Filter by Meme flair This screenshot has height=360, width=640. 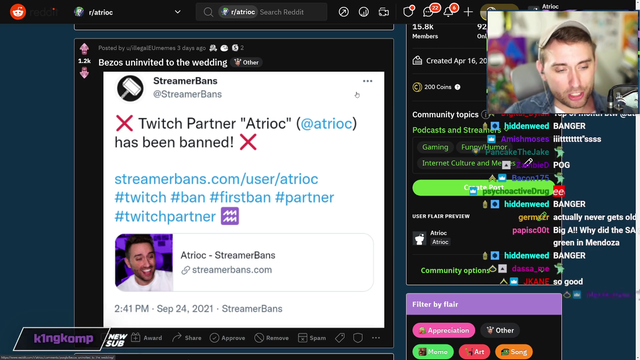pyautogui.click(x=433, y=351)
